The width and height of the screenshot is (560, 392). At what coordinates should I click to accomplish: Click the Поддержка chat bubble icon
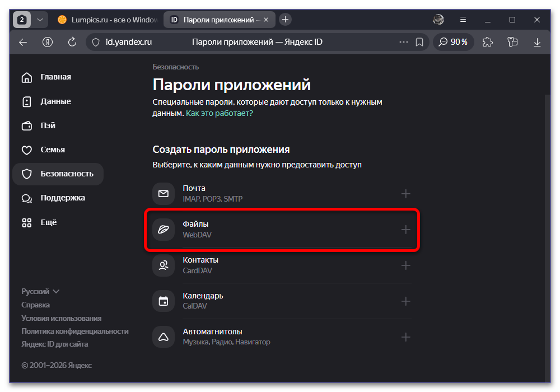point(27,198)
